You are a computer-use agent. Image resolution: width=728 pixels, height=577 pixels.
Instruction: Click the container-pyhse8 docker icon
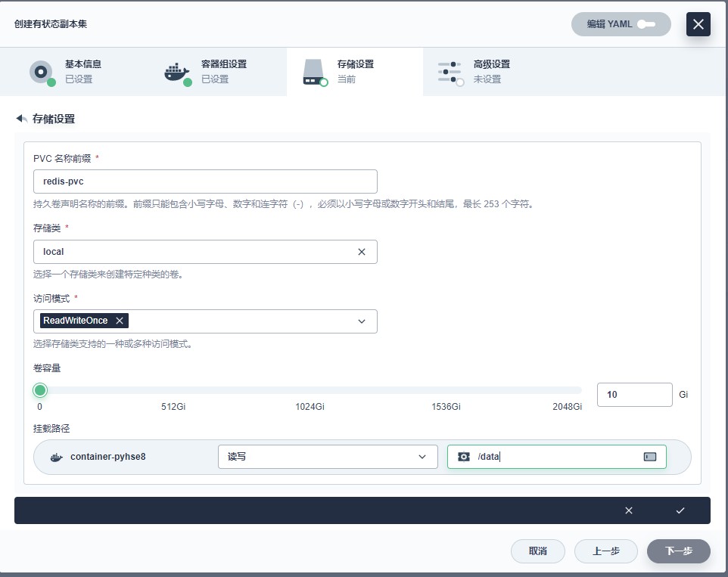pos(57,458)
